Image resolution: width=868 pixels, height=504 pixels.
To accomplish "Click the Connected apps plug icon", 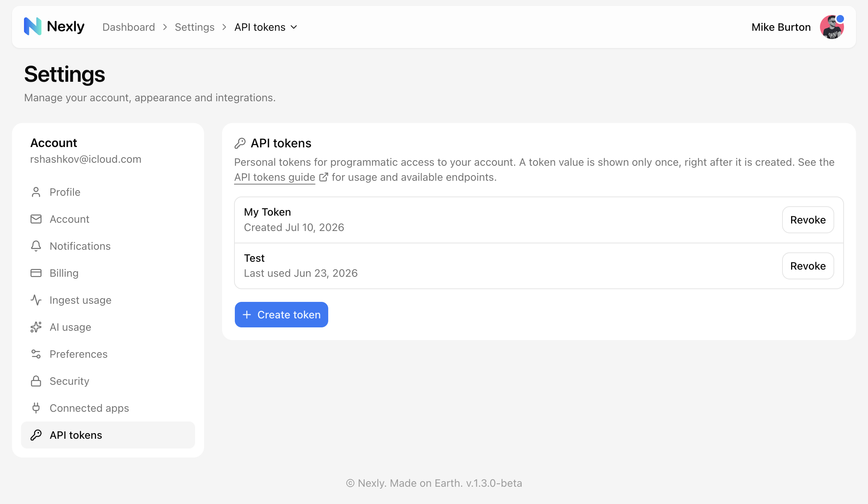I will [36, 408].
